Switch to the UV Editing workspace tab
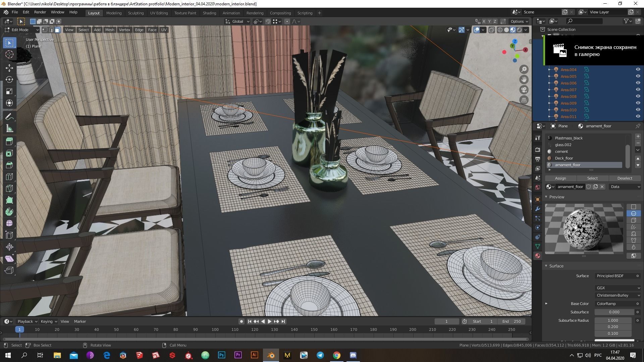 tap(159, 13)
